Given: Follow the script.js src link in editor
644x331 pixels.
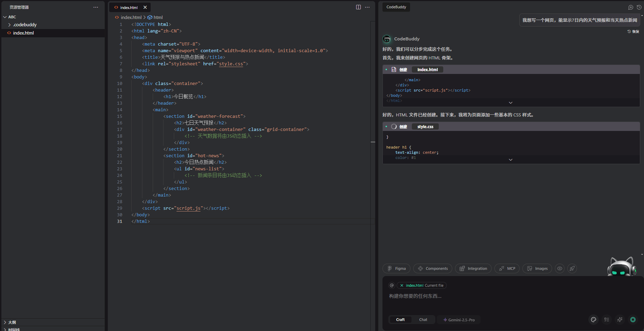Looking at the screenshot, I should click(189, 208).
